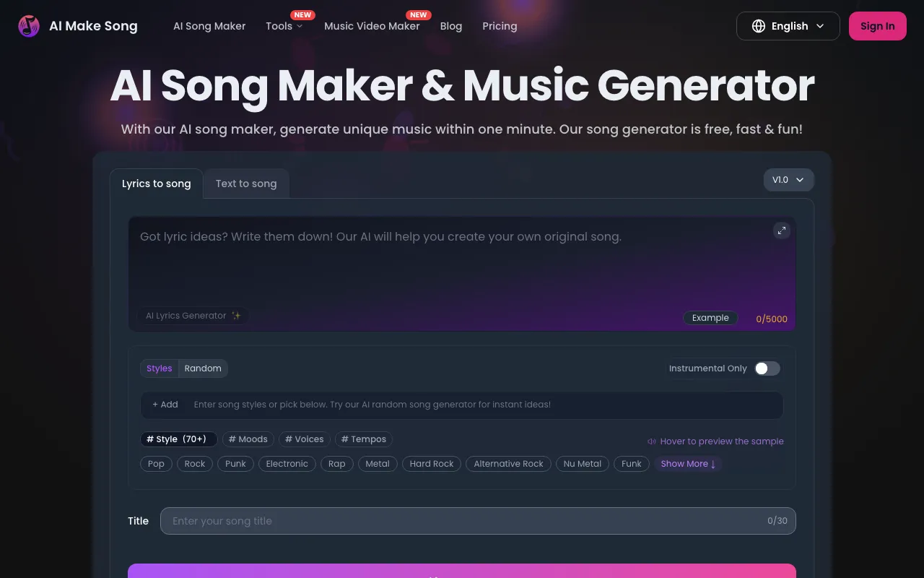
Task: Open the AI Lyrics Generator sparkle button
Action: click(193, 316)
